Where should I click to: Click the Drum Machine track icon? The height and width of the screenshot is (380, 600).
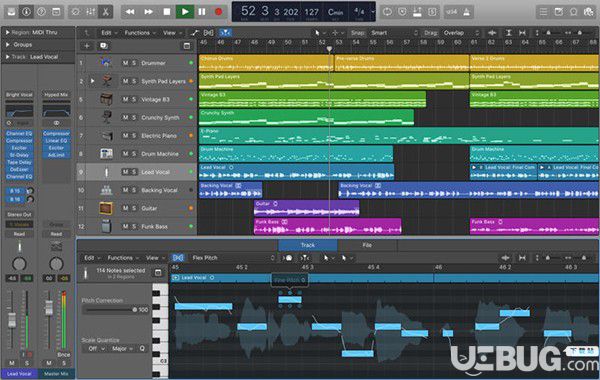(106, 154)
